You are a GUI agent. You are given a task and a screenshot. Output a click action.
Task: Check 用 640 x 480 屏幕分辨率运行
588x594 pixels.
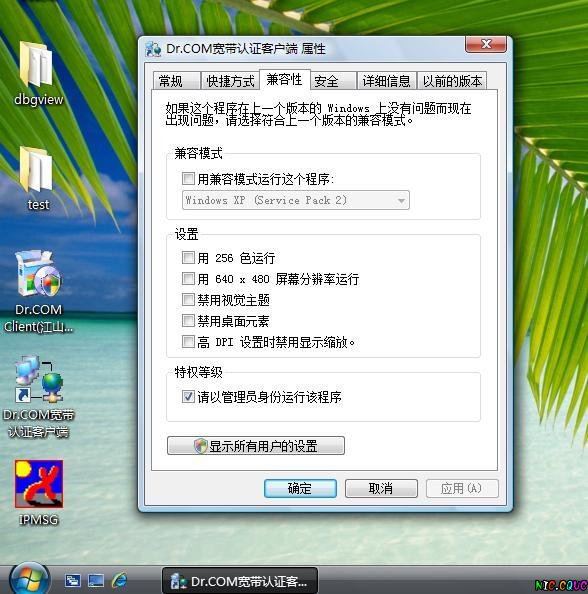(x=188, y=278)
